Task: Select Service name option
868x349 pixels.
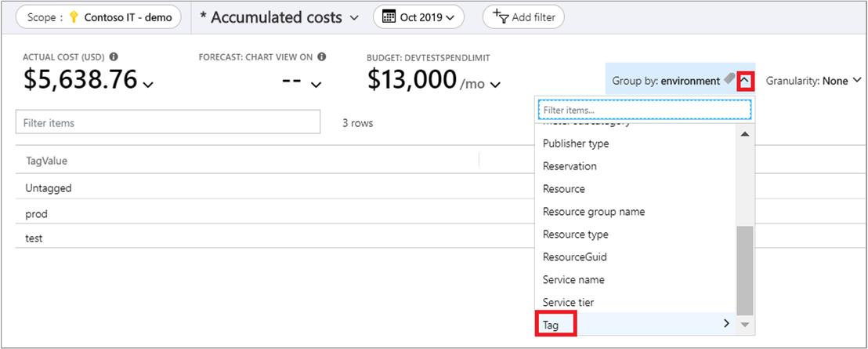Action: [573, 279]
